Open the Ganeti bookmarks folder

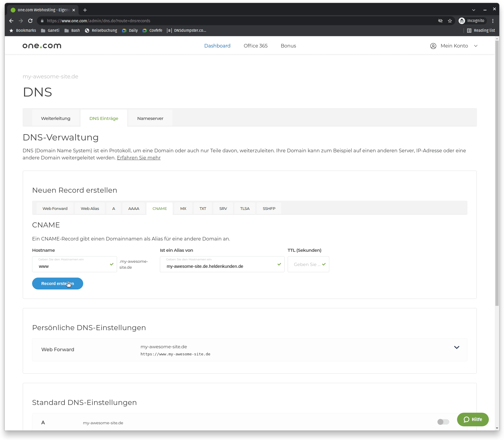tap(50, 31)
